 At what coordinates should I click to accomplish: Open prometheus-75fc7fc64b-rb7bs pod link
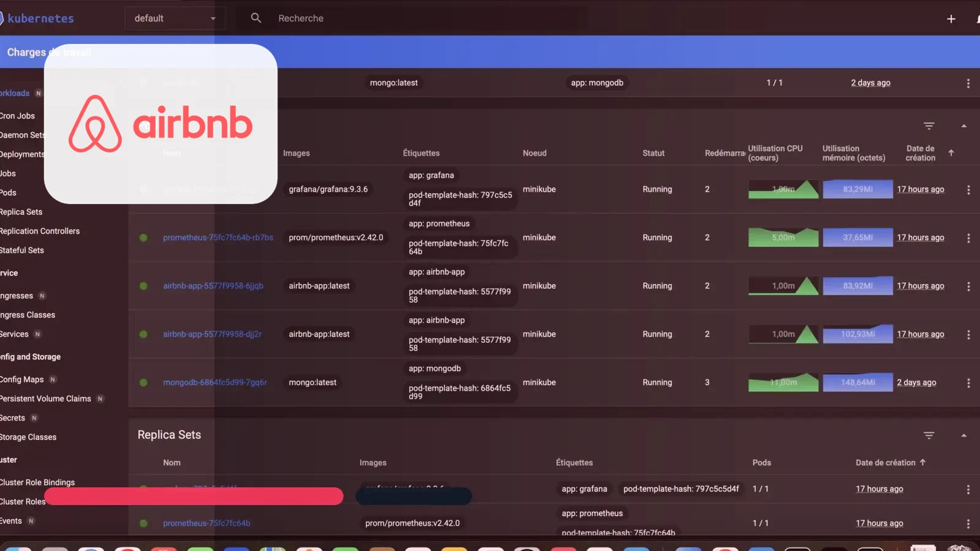(218, 238)
